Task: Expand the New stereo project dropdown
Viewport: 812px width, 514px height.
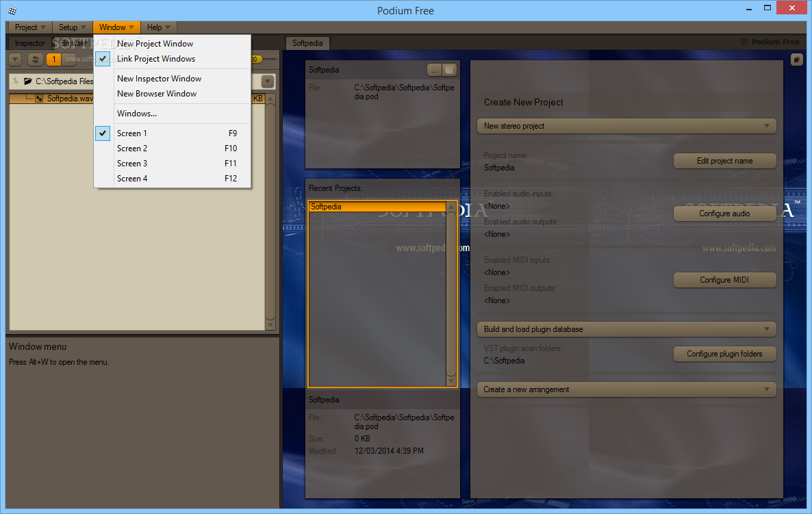Action: pyautogui.click(x=626, y=126)
